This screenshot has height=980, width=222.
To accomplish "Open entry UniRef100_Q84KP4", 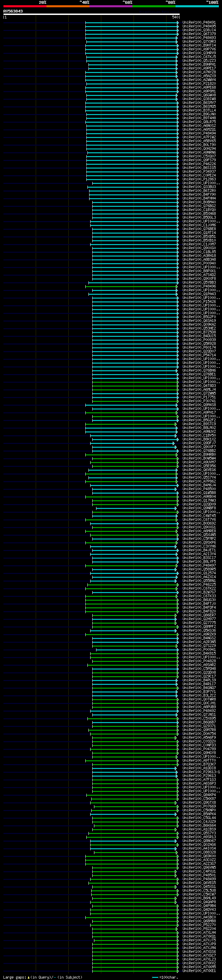I will [x=199, y=795].
